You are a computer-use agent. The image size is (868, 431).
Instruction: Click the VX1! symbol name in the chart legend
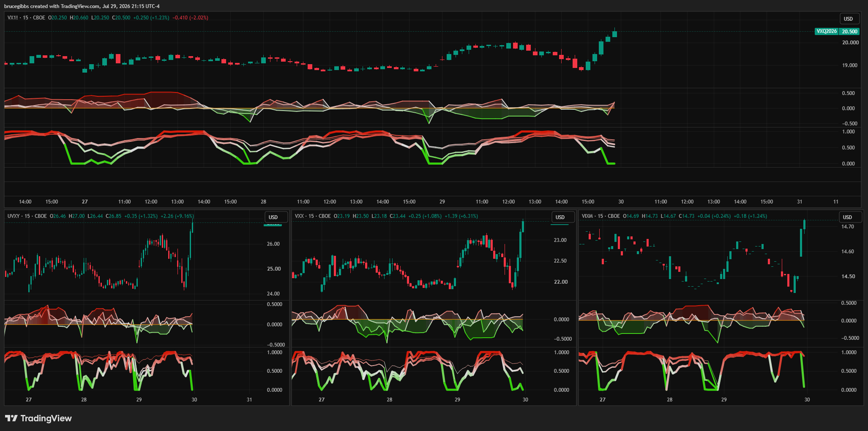click(13, 18)
